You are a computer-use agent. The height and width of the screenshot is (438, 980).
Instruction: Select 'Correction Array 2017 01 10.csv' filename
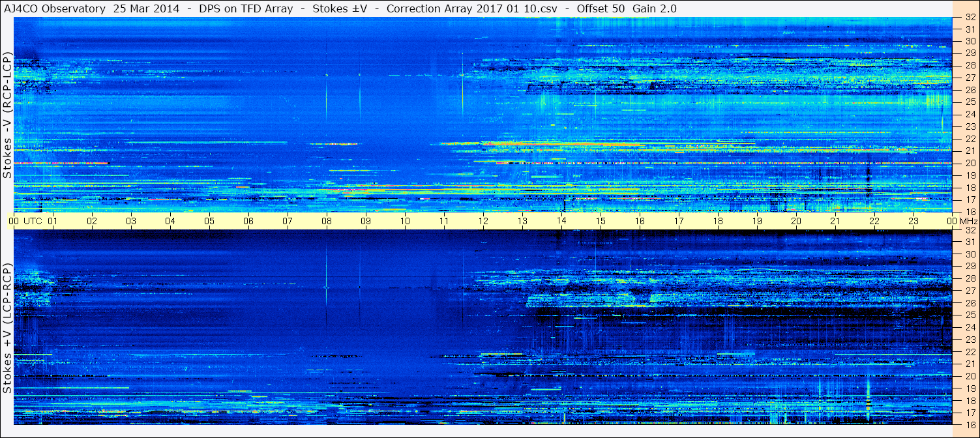click(471, 9)
